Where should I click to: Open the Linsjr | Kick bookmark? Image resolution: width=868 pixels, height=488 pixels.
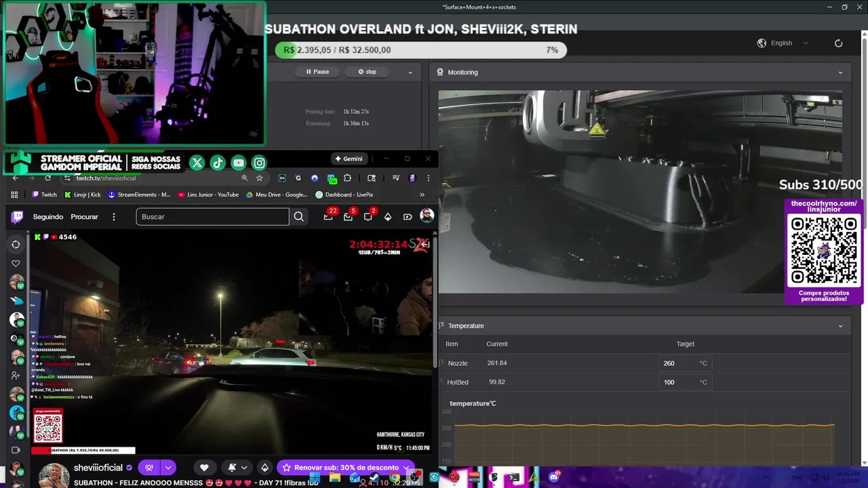pyautogui.click(x=83, y=195)
